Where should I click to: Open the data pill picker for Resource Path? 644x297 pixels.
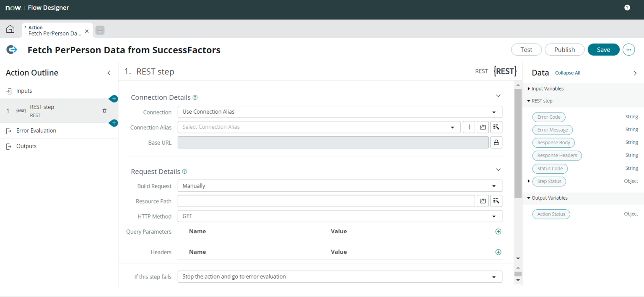click(496, 201)
